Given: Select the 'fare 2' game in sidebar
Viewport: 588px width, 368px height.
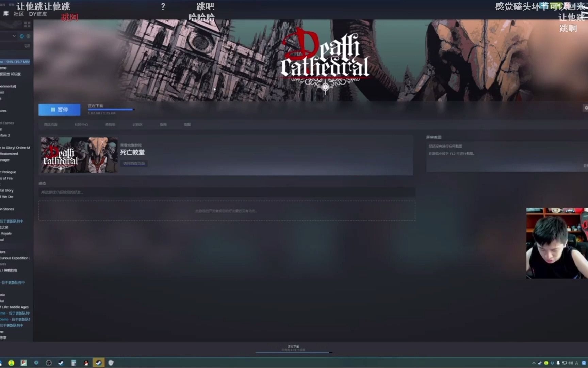Looking at the screenshot, I should click(x=5, y=135).
